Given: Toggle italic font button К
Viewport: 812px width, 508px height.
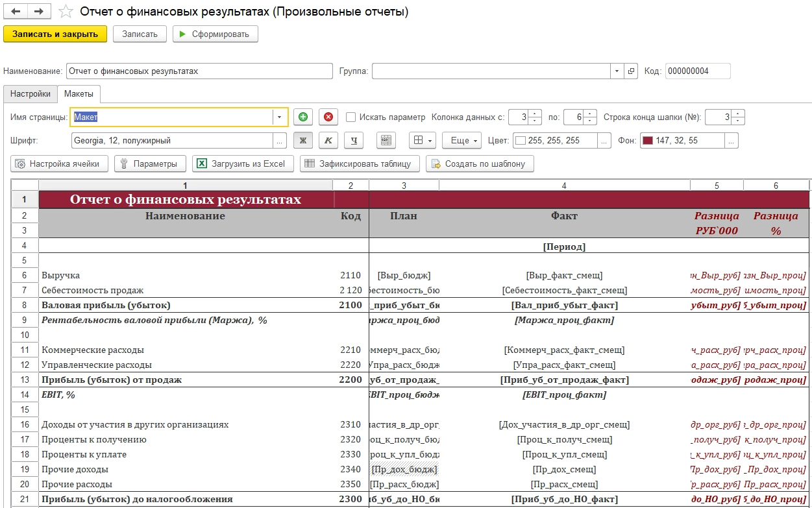Looking at the screenshot, I should pos(328,140).
